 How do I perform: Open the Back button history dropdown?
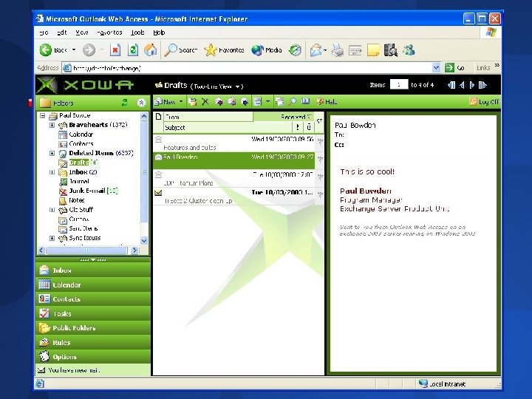tap(74, 50)
